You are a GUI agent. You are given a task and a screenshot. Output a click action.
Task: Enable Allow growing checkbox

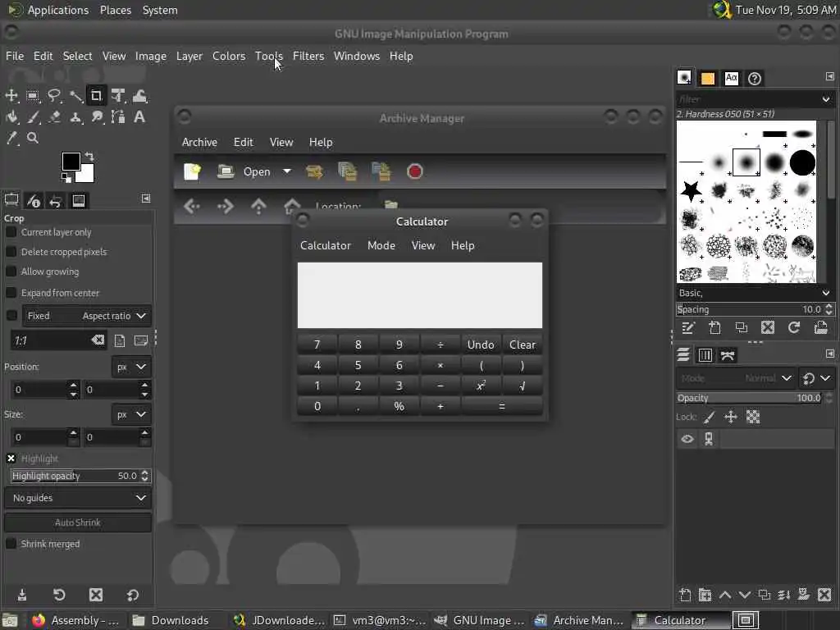[11, 272]
